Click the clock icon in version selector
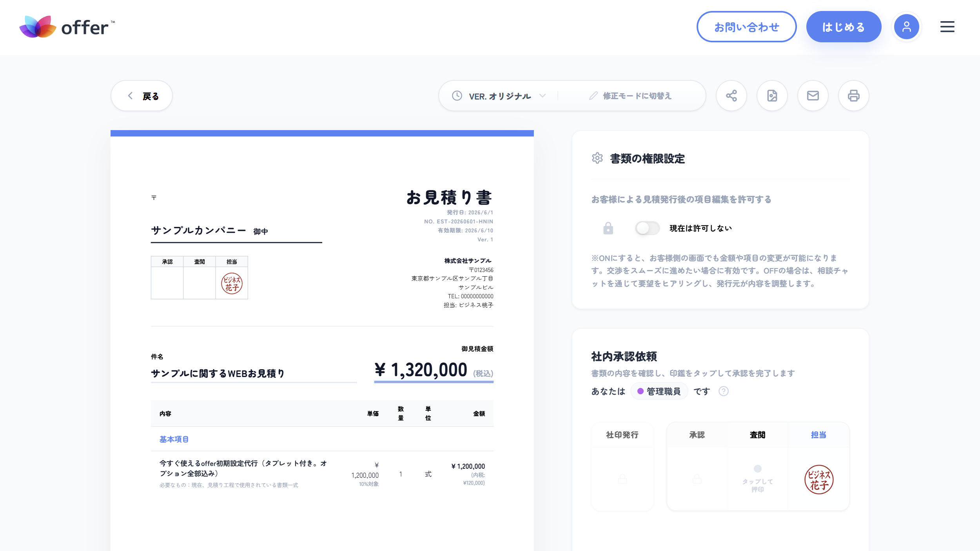This screenshot has height=551, width=980. coord(457,96)
